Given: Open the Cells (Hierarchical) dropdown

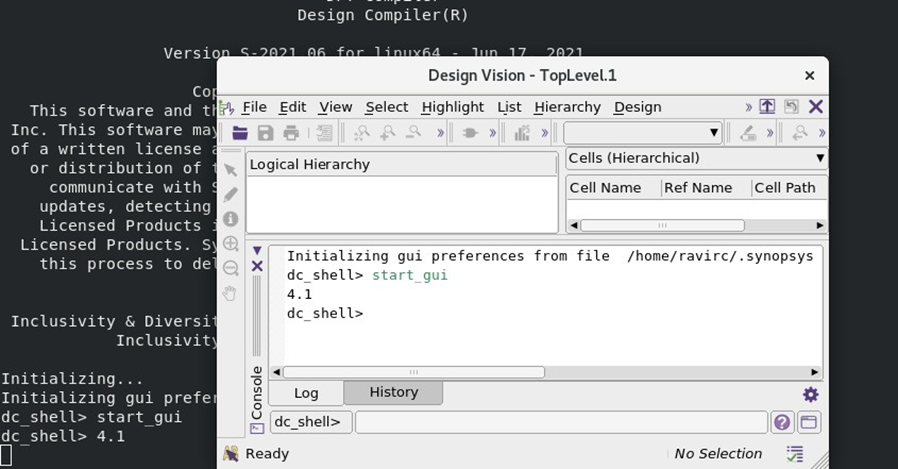Looking at the screenshot, I should (x=696, y=158).
